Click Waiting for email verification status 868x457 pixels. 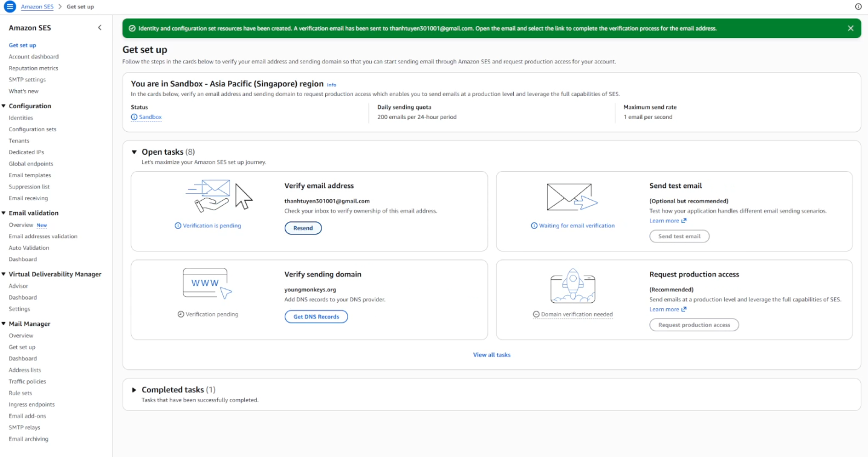572,225
